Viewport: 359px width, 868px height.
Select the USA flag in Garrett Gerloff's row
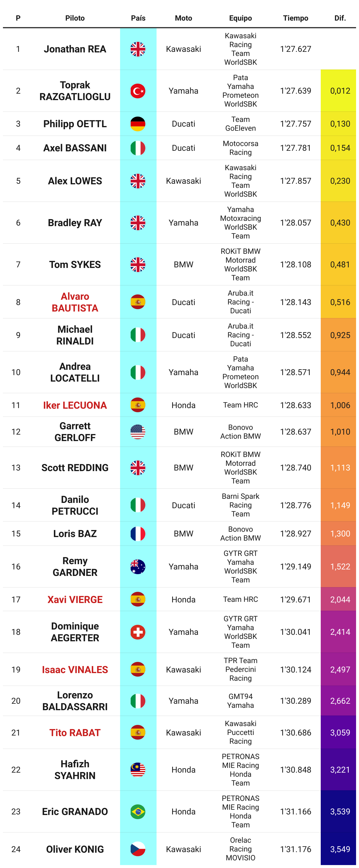[138, 432]
